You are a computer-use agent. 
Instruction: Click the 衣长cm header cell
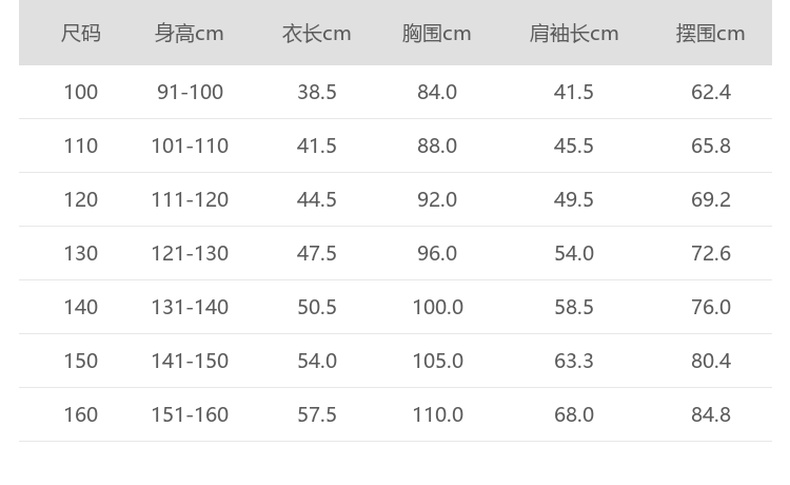[316, 34]
